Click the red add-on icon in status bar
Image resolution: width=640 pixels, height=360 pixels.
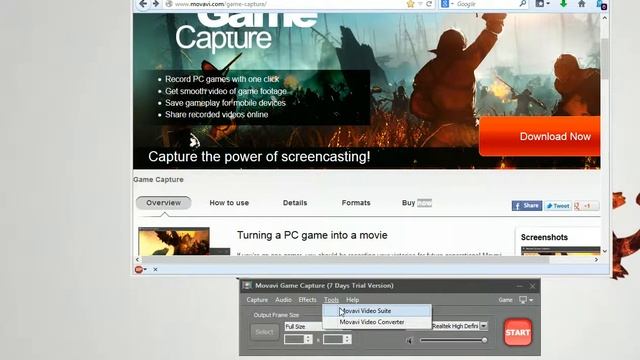(x=139, y=269)
